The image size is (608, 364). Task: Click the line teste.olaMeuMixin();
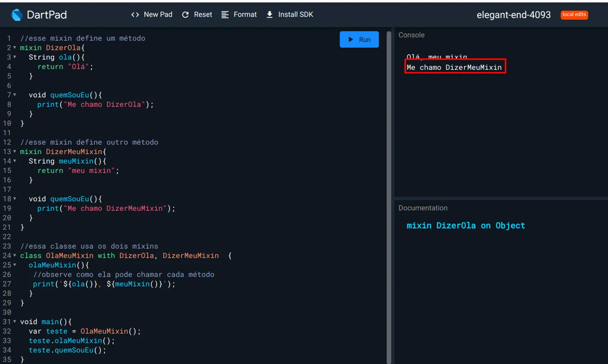(x=72, y=341)
